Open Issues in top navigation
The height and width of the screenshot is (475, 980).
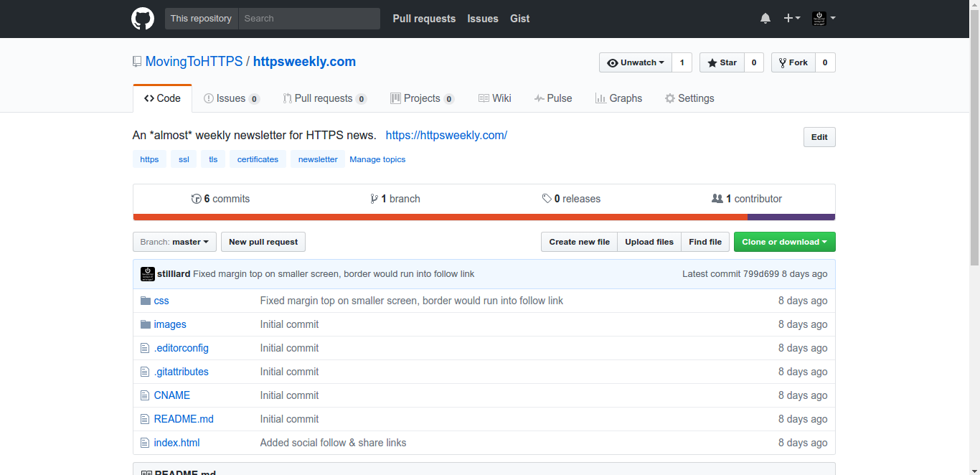(x=483, y=19)
